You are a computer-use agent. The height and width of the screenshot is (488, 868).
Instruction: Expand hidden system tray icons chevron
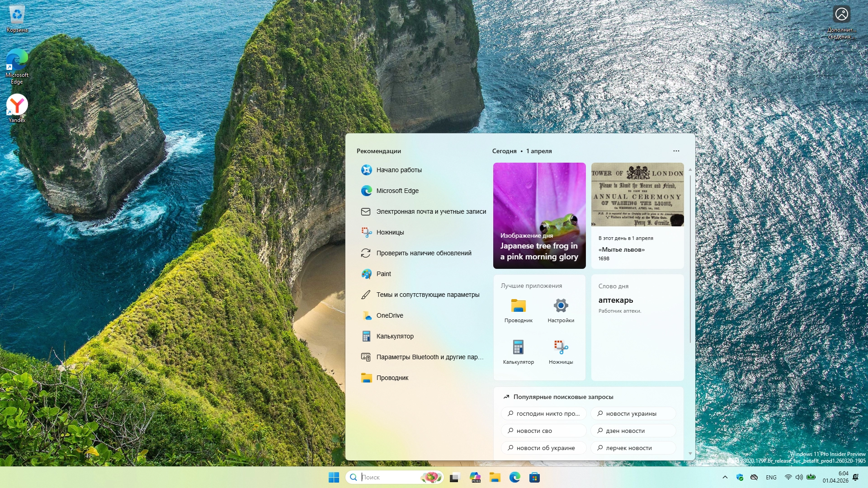725,477
